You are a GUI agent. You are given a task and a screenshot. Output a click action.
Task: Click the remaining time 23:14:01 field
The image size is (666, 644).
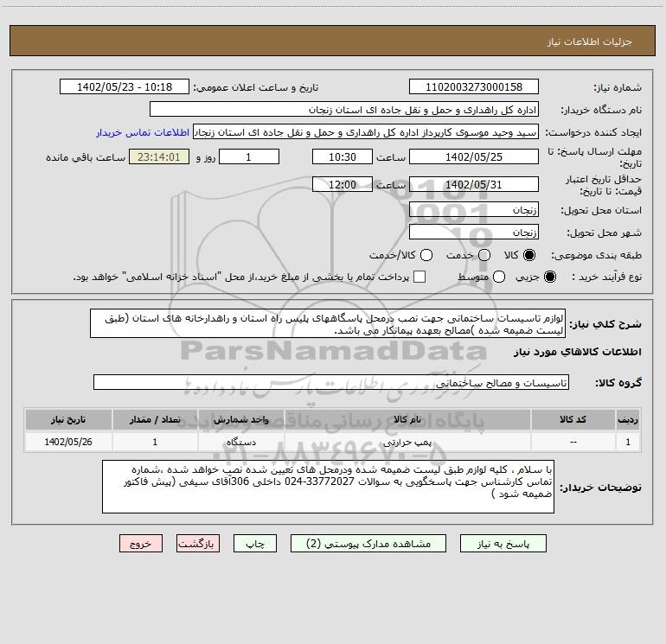click(x=159, y=156)
